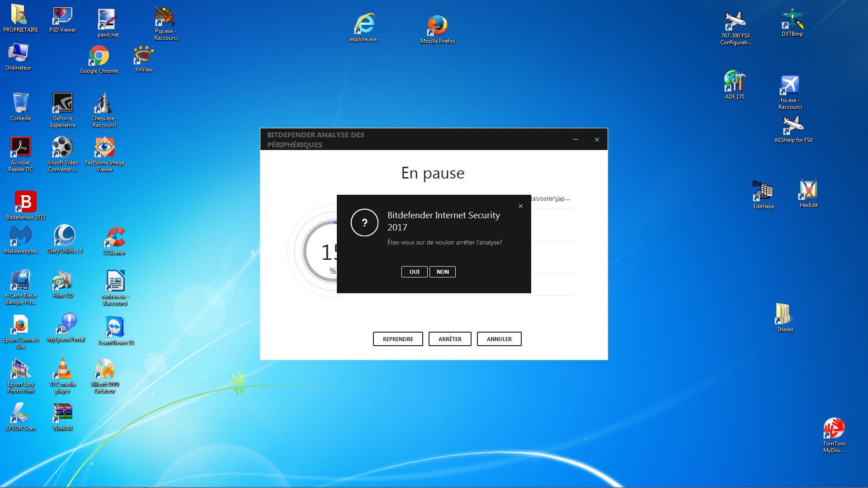Viewport: 868px width, 488px height.
Task: Open the HexEdit shortcut
Action: pos(808,193)
